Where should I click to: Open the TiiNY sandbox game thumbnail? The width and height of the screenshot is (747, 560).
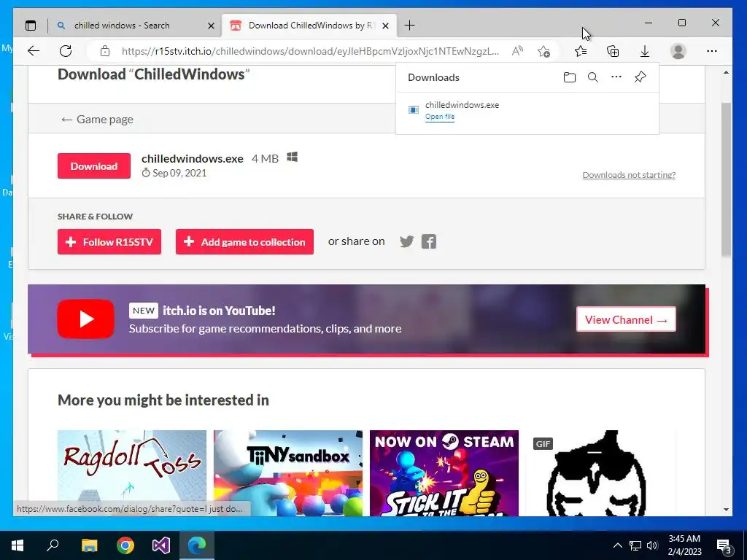pyautogui.click(x=287, y=473)
